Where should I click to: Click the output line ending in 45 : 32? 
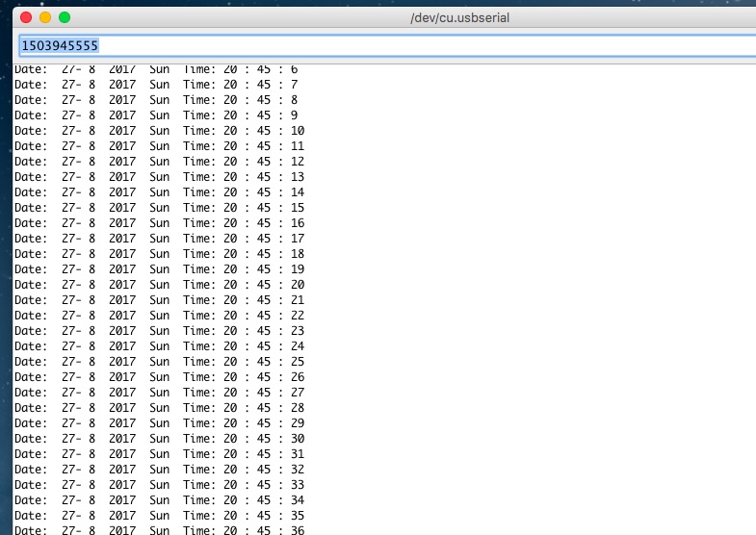pos(160,470)
